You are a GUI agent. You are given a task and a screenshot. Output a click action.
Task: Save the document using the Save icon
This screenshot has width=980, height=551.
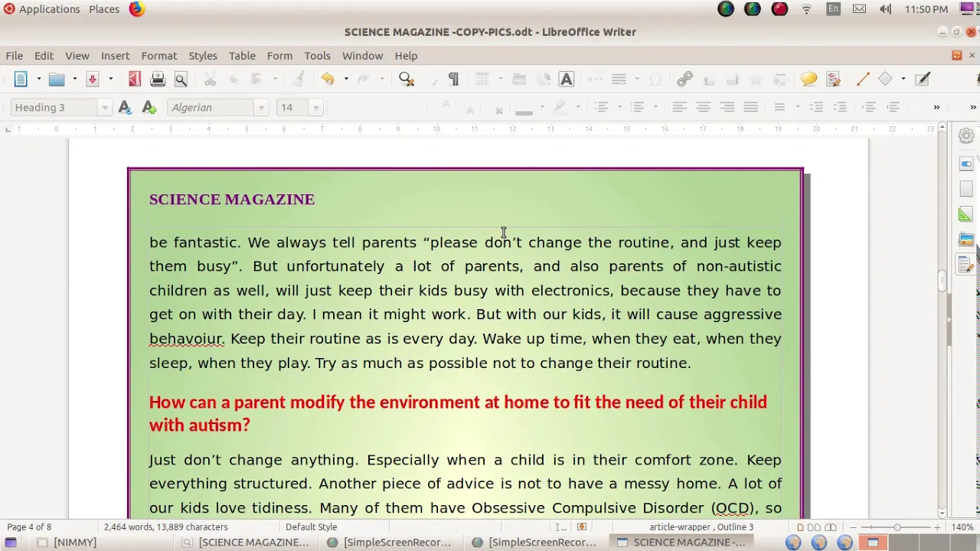[x=93, y=79]
